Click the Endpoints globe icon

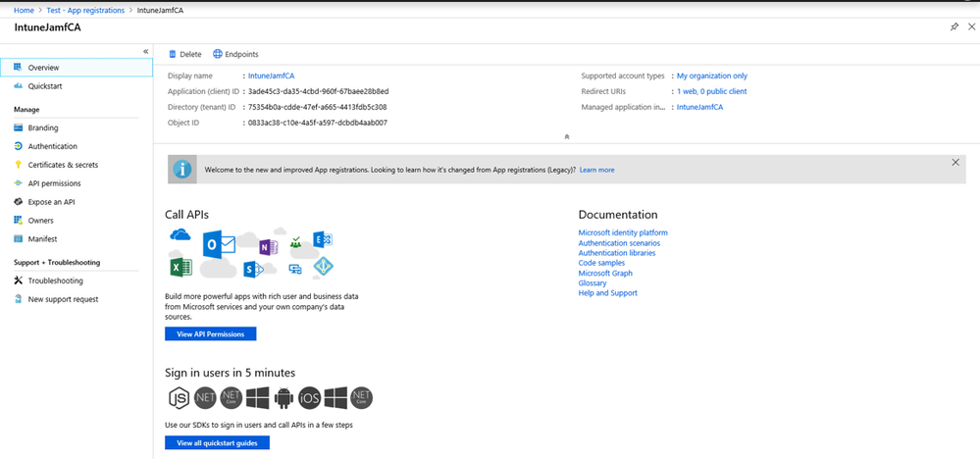tap(218, 54)
